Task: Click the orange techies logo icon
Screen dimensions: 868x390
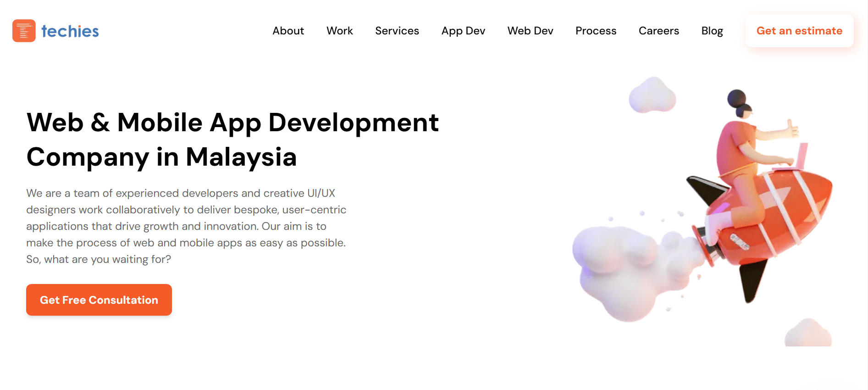Action: [24, 31]
